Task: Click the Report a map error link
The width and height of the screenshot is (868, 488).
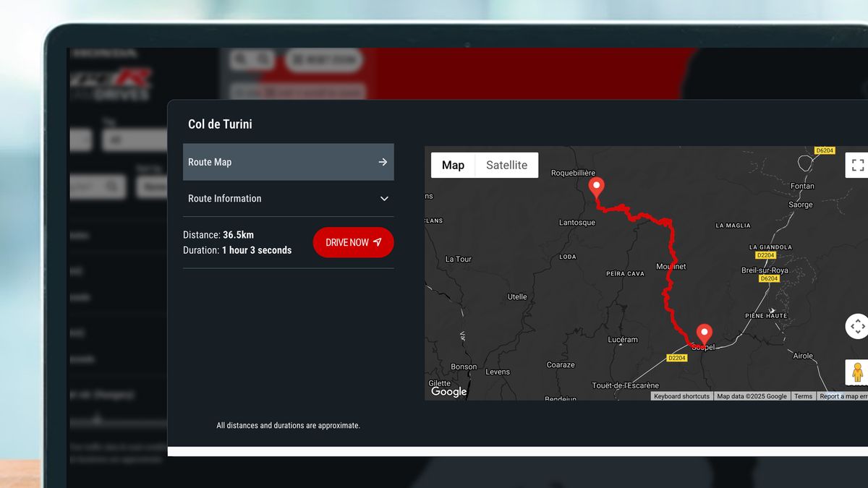Action: [x=843, y=396]
